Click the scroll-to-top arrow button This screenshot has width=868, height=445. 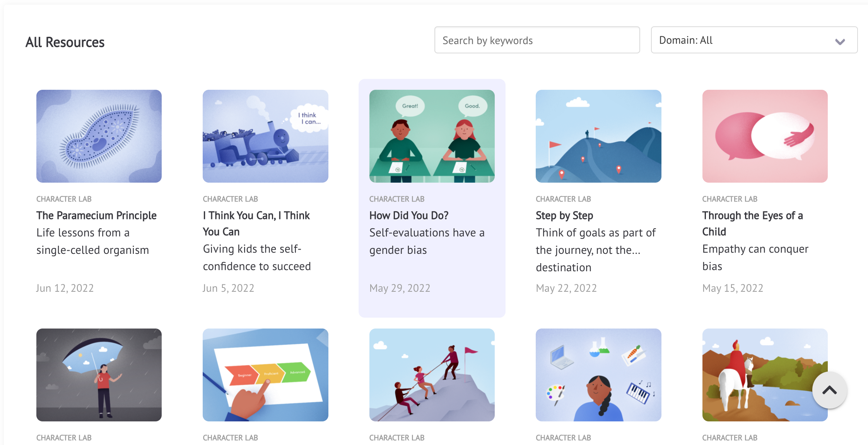830,390
